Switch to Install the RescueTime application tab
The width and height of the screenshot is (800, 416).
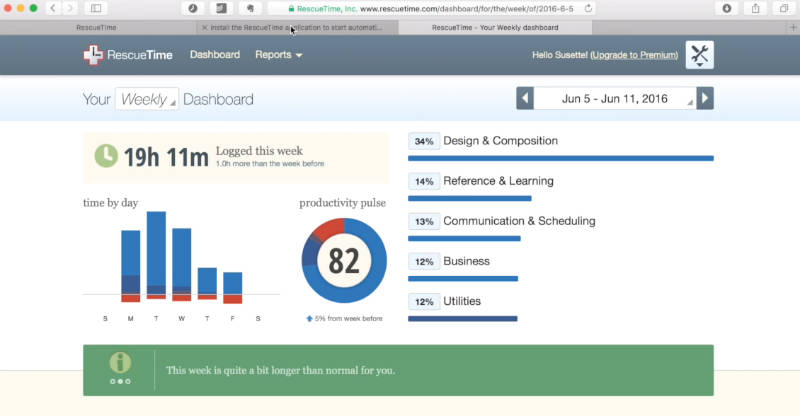click(x=297, y=28)
